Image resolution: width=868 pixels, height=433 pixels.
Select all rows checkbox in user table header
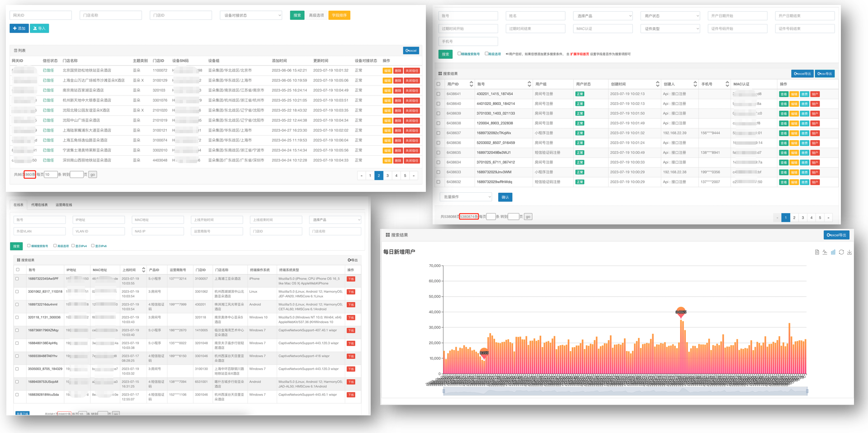[438, 84]
